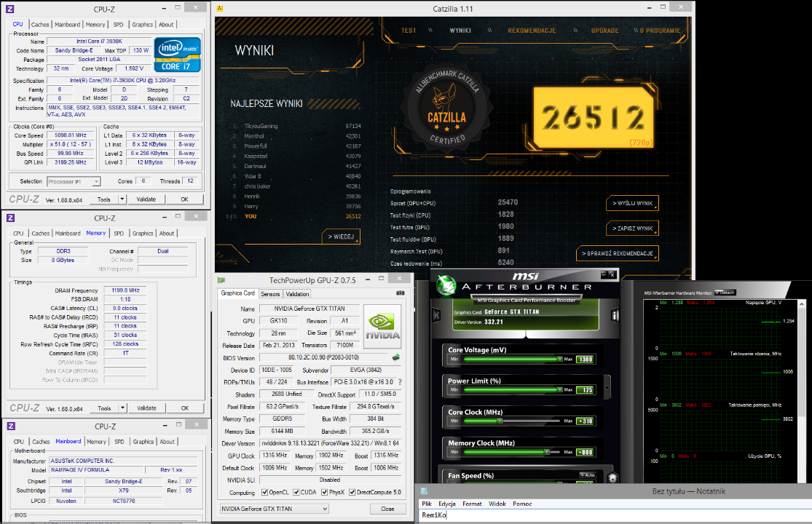Click the fan user-define gear icon in Afterburner
Image resolution: width=812 pixels, height=524 pixels.
pos(612,478)
